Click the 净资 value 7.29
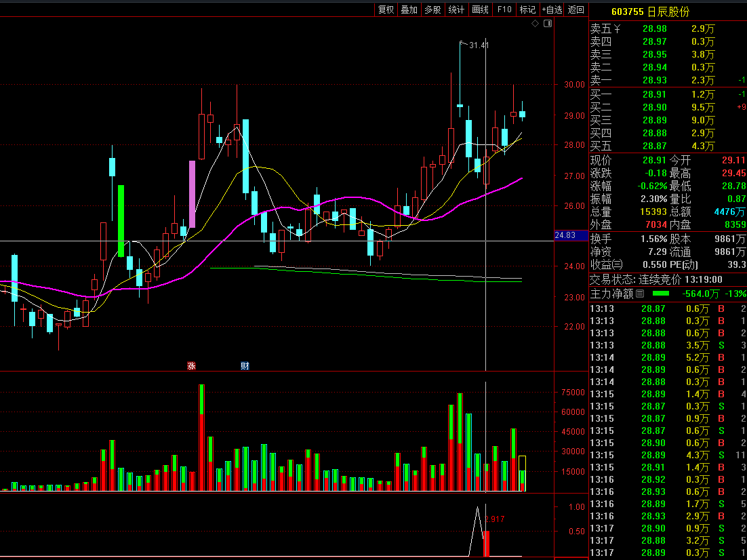Image resolution: width=747 pixels, height=560 pixels. click(x=658, y=252)
